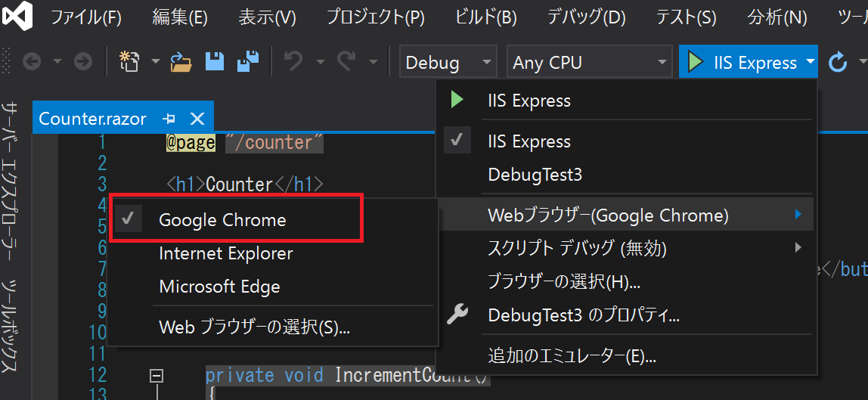
Task: Open the Redo history dropdown arrow
Action: (x=374, y=62)
